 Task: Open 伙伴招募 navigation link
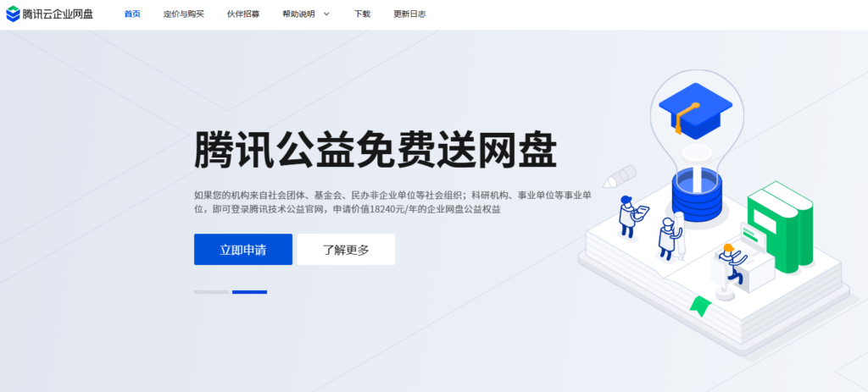(243, 14)
